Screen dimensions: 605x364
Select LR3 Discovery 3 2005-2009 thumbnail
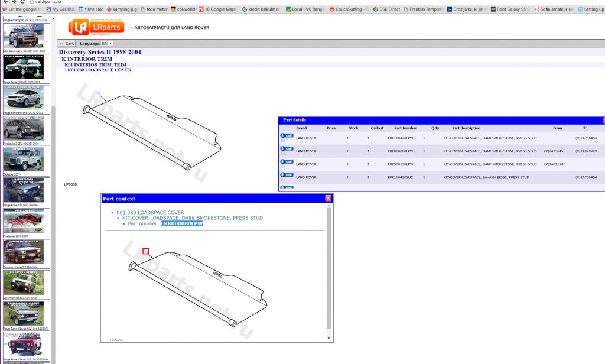click(x=26, y=38)
